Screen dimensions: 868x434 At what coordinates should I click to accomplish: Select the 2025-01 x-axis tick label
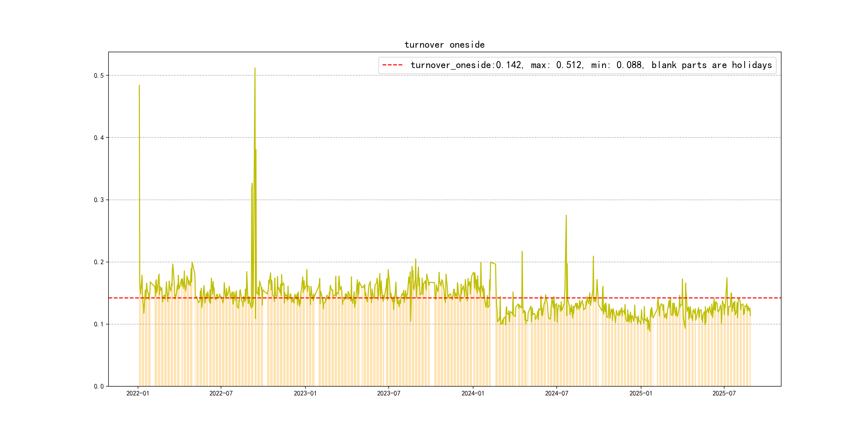641,393
